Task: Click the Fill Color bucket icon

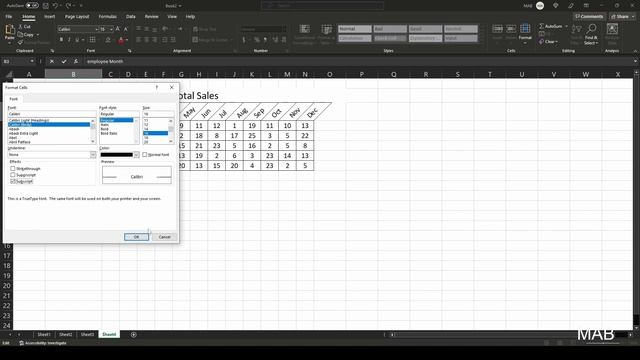Action: (108, 40)
